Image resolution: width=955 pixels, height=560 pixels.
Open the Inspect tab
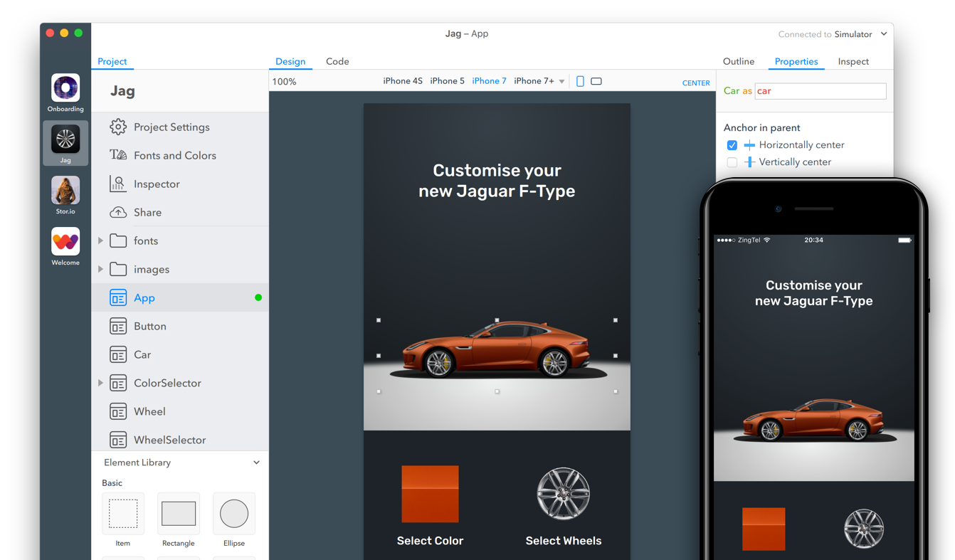coord(853,61)
